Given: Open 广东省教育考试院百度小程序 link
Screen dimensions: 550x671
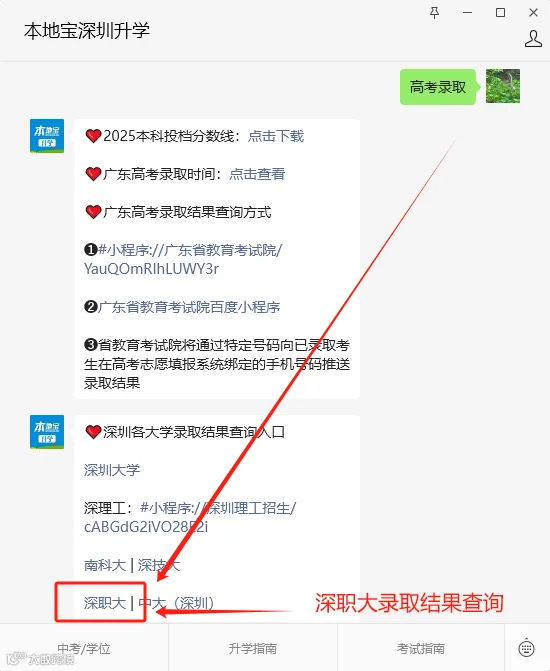Looking at the screenshot, I should (x=189, y=307).
